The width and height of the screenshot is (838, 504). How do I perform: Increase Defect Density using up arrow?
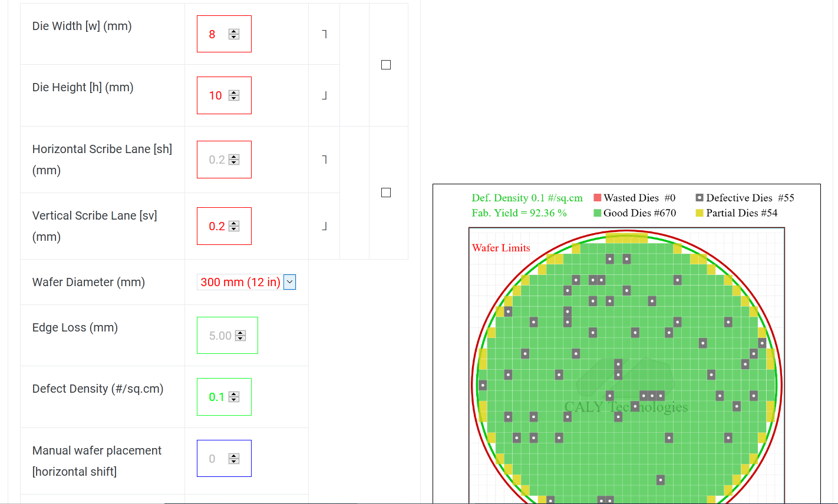coord(234,394)
